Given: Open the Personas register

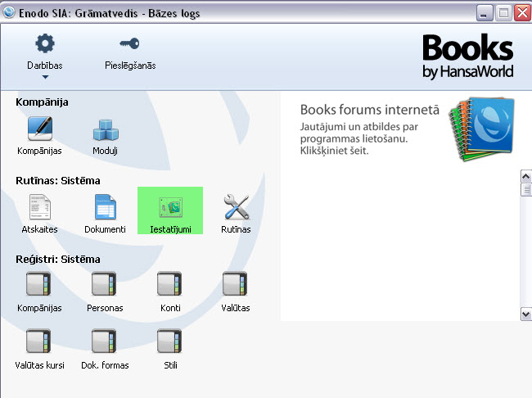Looking at the screenshot, I should (104, 284).
